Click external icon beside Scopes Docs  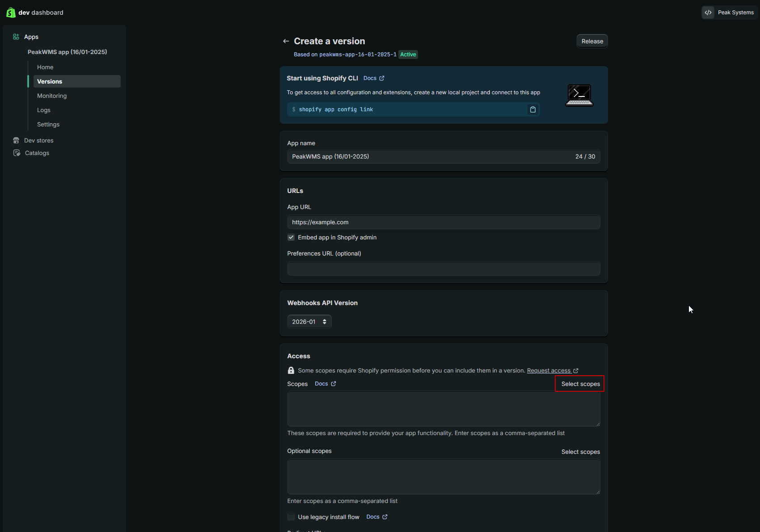tap(334, 384)
